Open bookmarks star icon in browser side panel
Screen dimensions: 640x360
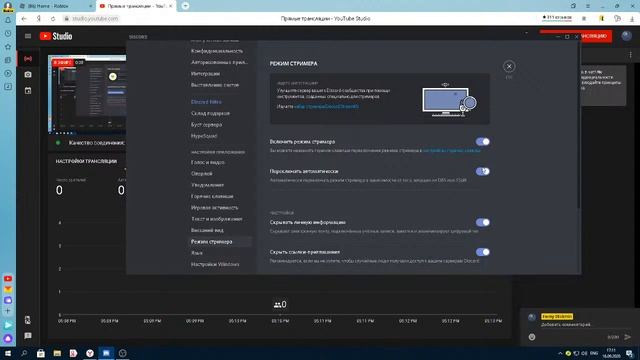8,47
